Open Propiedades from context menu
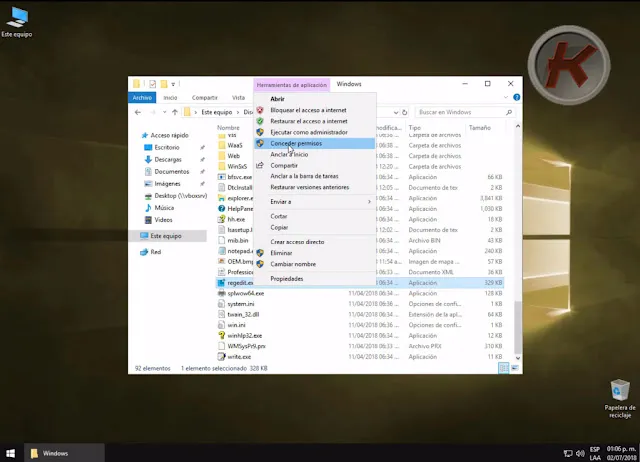This screenshot has height=462, width=640. pos(287,279)
